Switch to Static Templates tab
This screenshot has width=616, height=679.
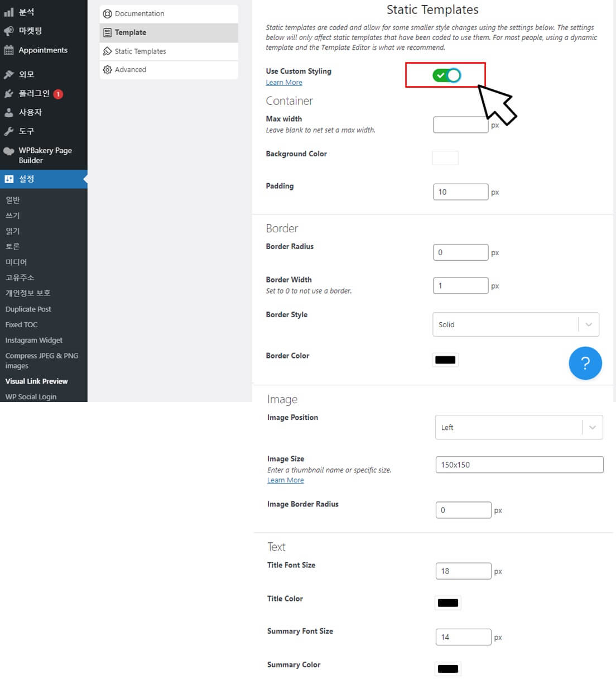point(169,51)
